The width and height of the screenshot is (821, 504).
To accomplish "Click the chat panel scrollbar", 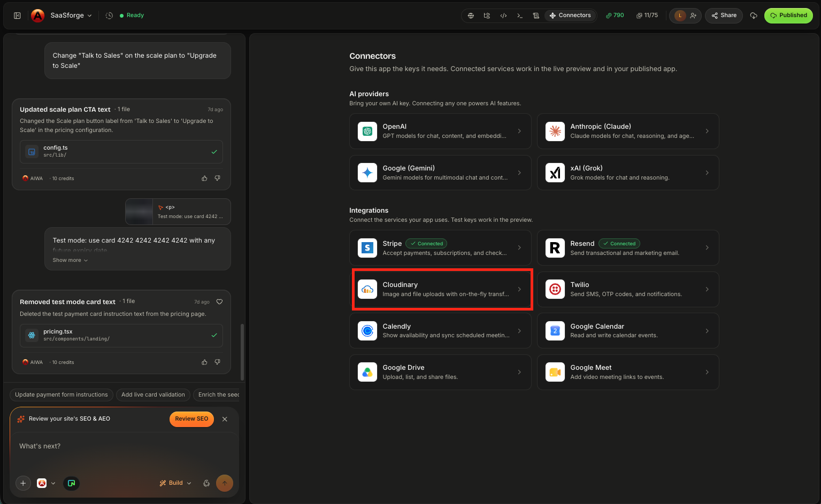I will [x=242, y=352].
